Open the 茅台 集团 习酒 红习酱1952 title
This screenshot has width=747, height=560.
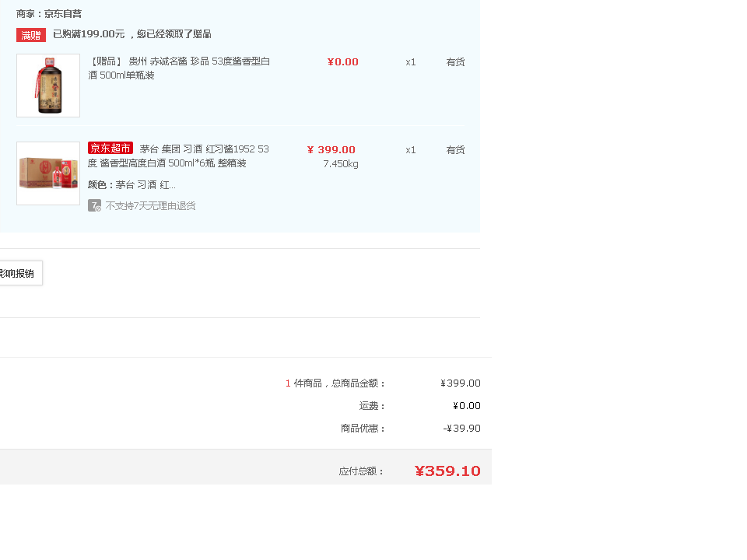[179, 156]
